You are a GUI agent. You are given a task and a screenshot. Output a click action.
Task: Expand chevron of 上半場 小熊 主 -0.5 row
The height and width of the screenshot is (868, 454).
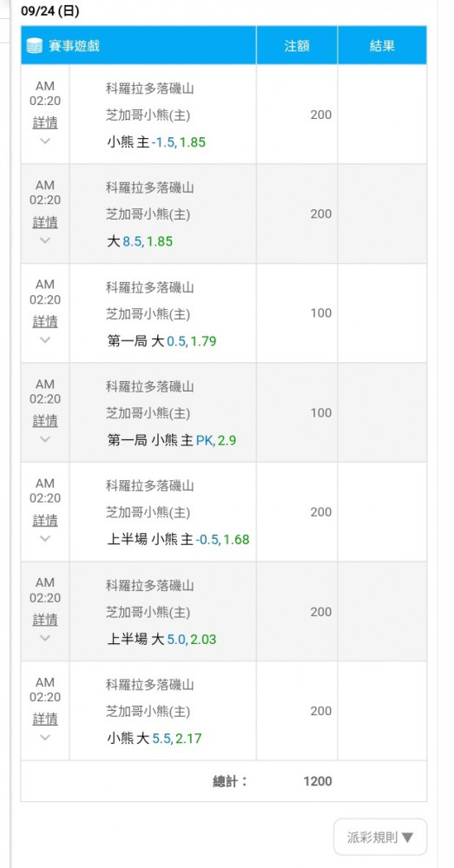point(45,538)
